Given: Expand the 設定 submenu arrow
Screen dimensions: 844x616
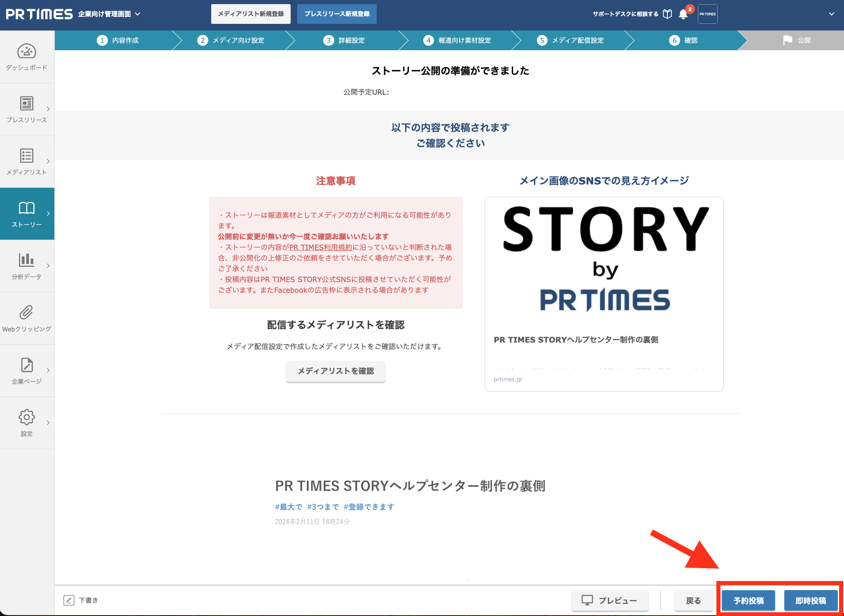Looking at the screenshot, I should point(48,423).
